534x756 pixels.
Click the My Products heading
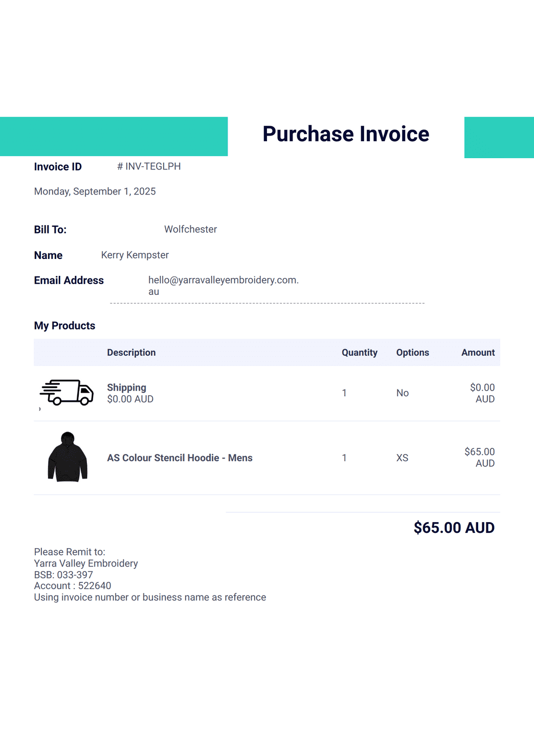(x=64, y=326)
